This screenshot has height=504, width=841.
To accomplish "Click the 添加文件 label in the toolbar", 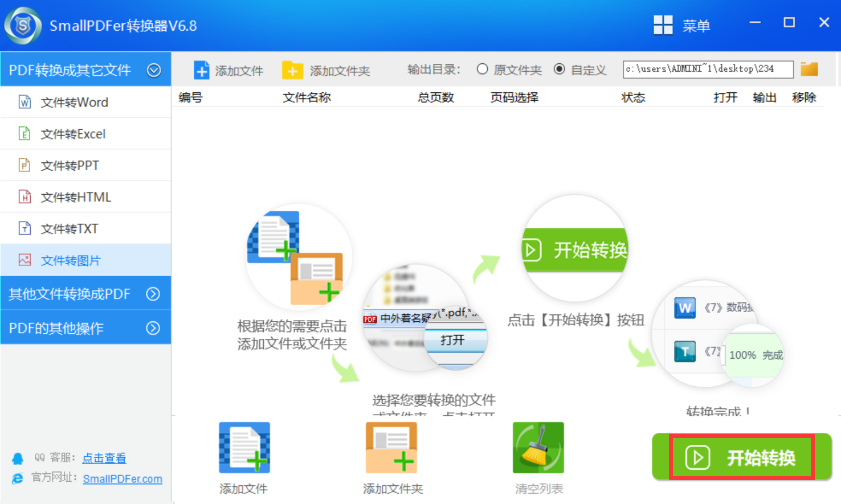I will (x=239, y=71).
